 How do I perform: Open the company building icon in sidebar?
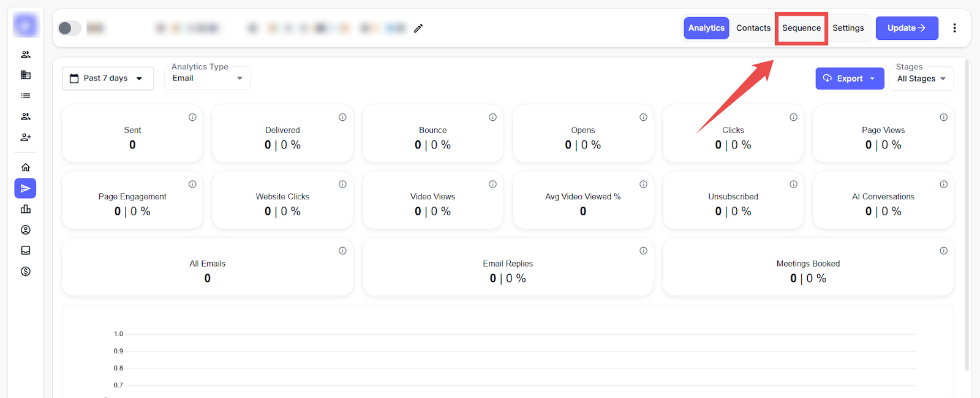click(x=26, y=75)
